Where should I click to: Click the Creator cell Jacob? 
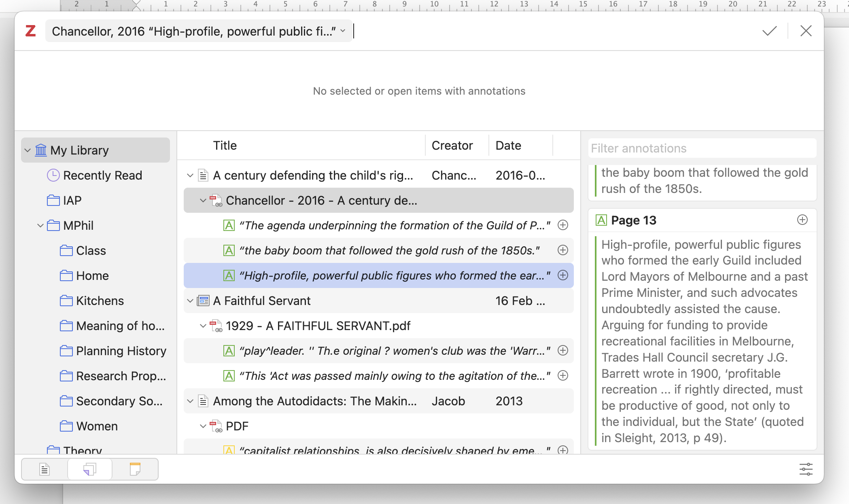pyautogui.click(x=448, y=401)
